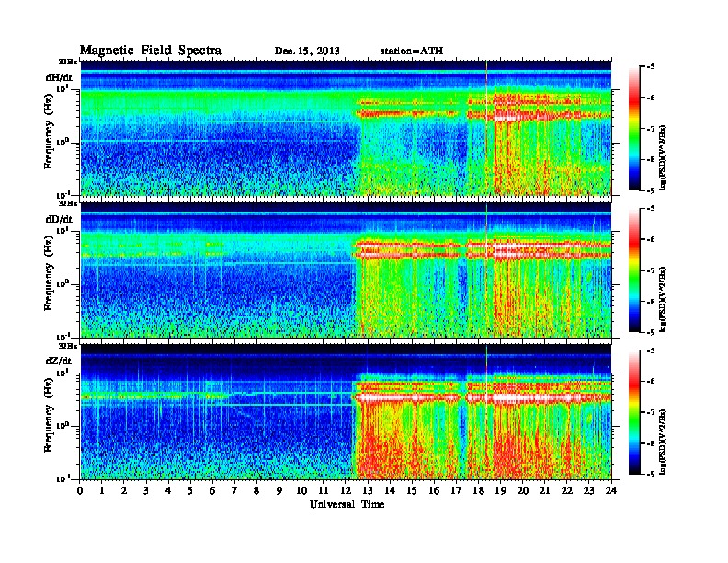The width and height of the screenshot is (728, 563).
Task: Click inside the dH/dt spectrogram panel
Action: pos(346,128)
